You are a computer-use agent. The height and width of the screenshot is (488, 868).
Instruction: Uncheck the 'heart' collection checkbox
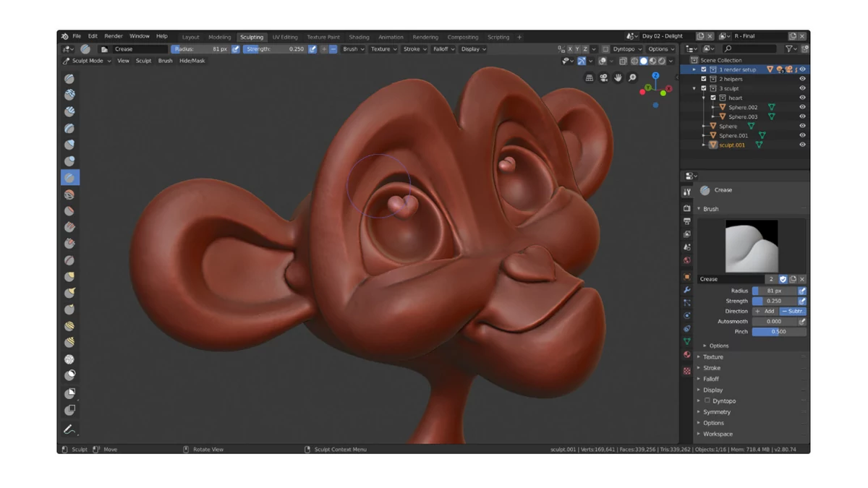(x=713, y=98)
